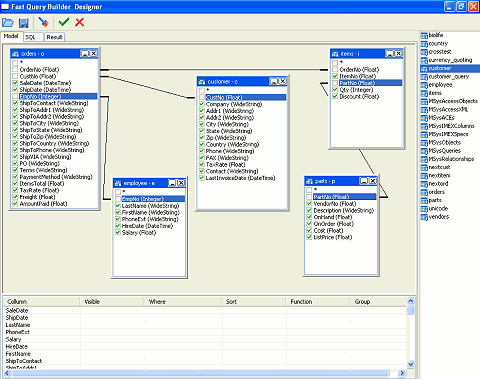Uncheck Freight field in orders table
The image size is (480, 379).
click(x=15, y=197)
